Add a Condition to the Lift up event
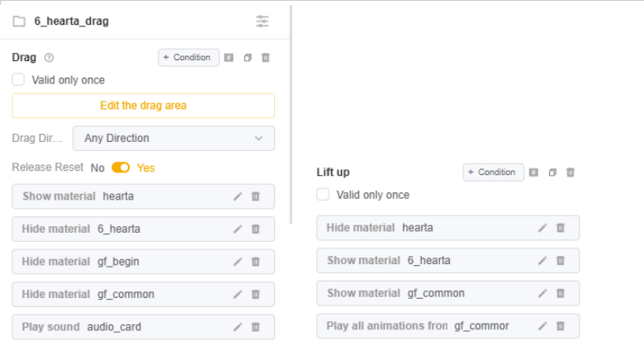This screenshot has width=644, height=345. click(493, 172)
